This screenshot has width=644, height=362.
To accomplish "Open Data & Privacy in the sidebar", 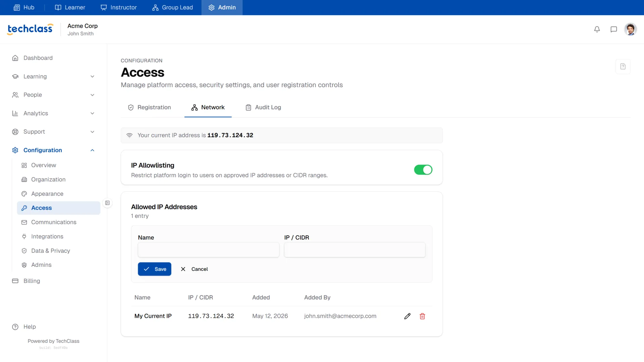I will click(59, 251).
